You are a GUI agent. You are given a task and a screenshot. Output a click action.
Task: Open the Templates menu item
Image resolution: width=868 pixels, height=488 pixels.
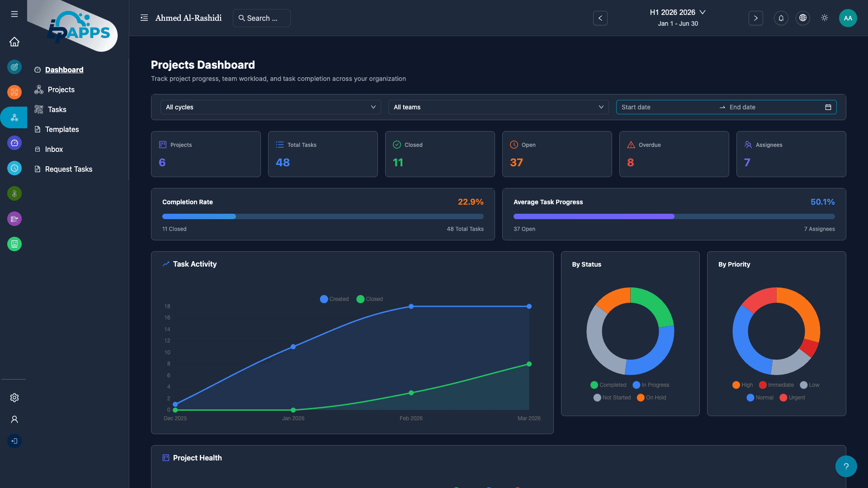tap(62, 129)
